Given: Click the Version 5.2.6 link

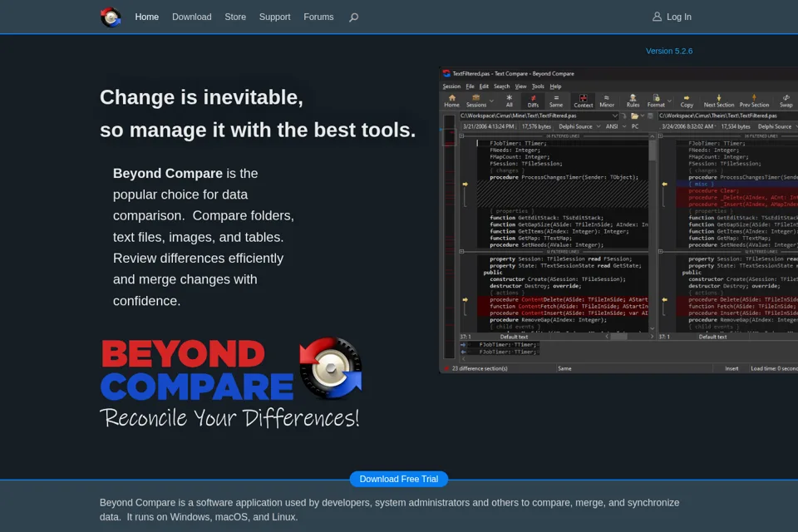Looking at the screenshot, I should (x=668, y=51).
